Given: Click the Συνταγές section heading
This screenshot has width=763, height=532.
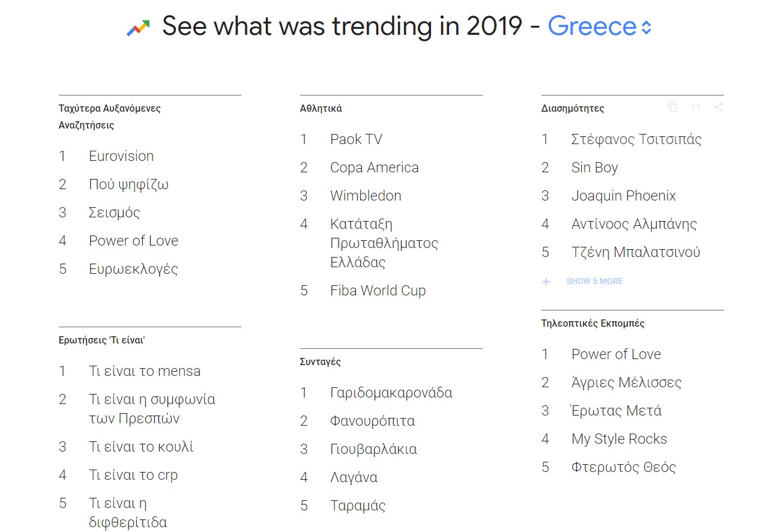Looking at the screenshot, I should [320, 362].
